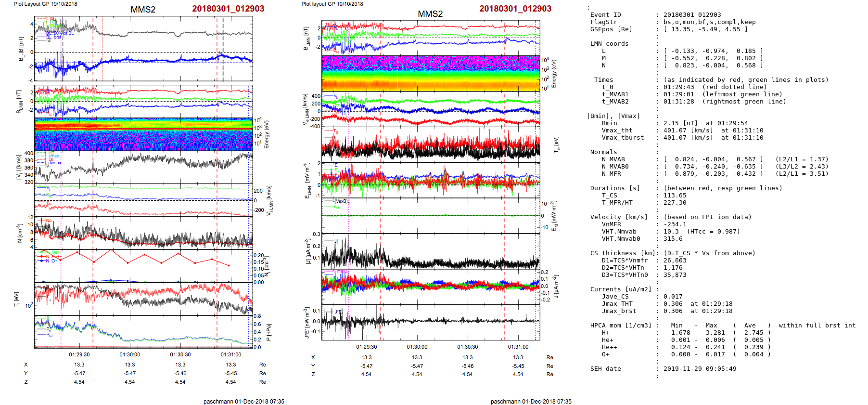Viewport: 868px width, 405px height.
Task: Click the Jave_CS current value 0.017
Action: click(x=673, y=297)
